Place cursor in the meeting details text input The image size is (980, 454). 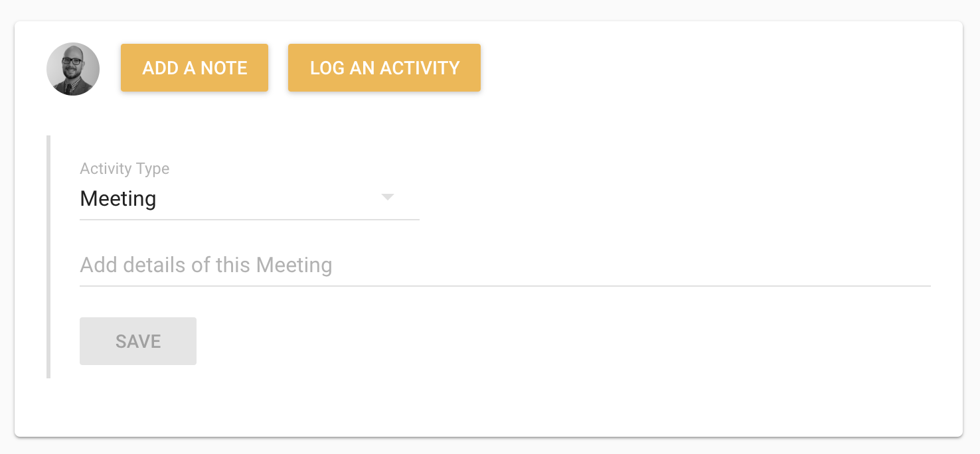click(505, 265)
